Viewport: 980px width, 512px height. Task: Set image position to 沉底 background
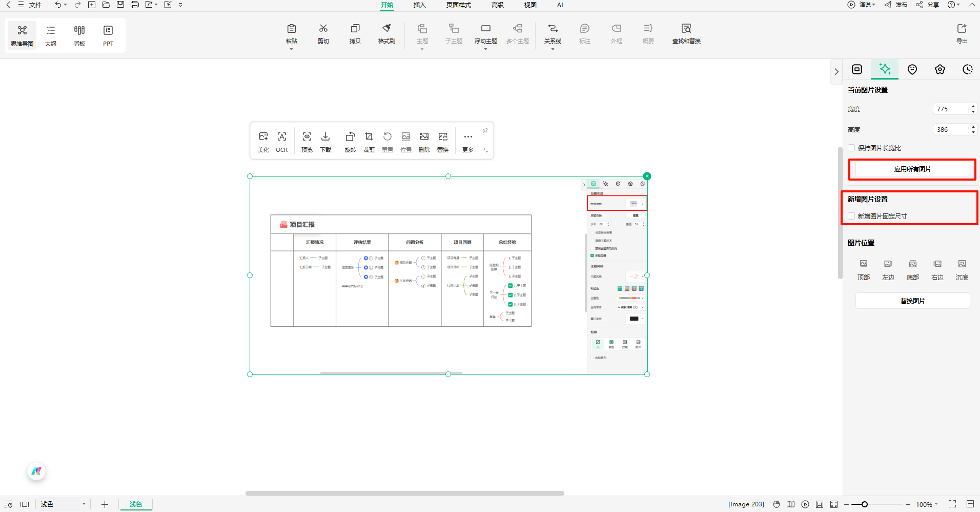click(x=962, y=270)
